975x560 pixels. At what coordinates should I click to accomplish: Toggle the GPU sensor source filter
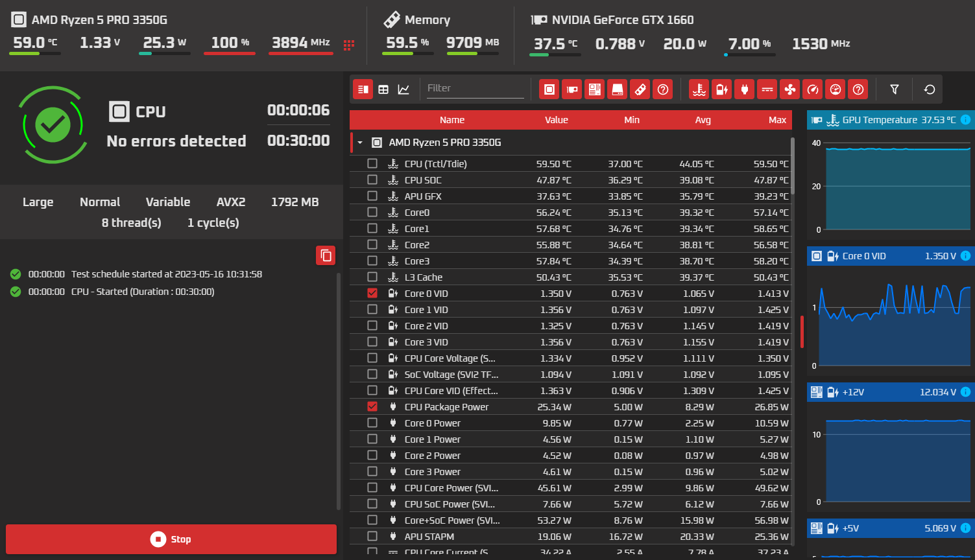point(572,89)
